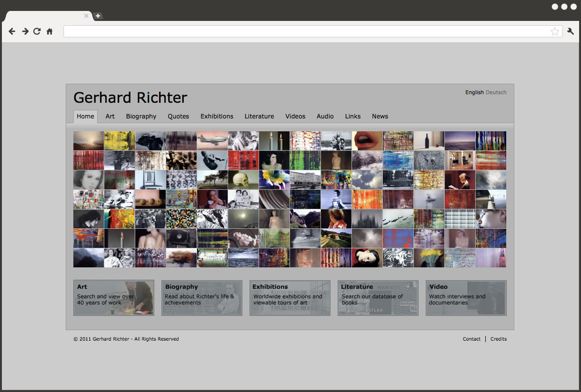Click the browser address bar
Viewport: 581px width, 392px height.
(x=305, y=31)
